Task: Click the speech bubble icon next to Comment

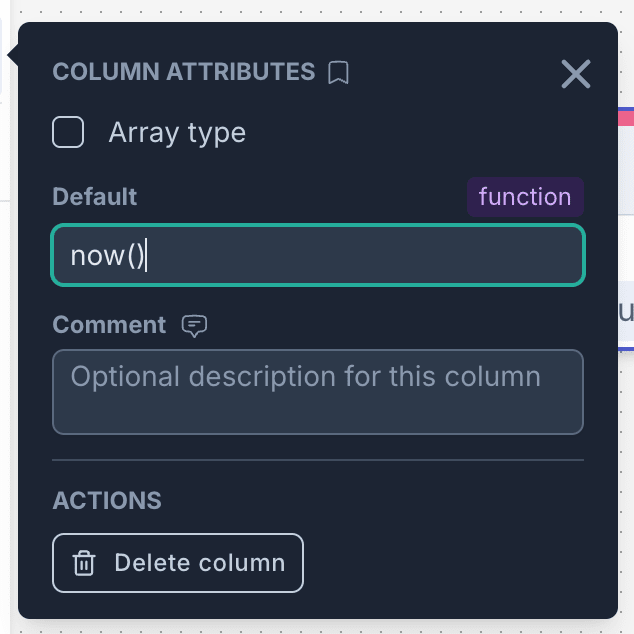Action: pyautogui.click(x=194, y=325)
